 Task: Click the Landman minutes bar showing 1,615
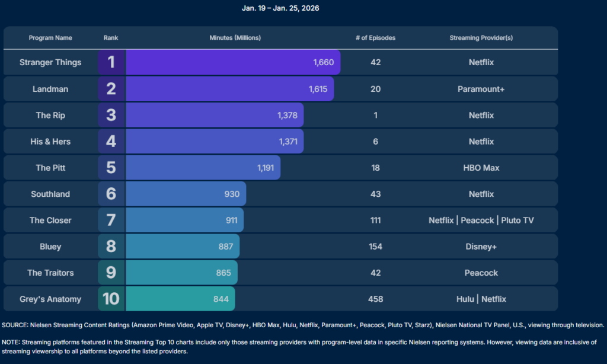tap(229, 89)
